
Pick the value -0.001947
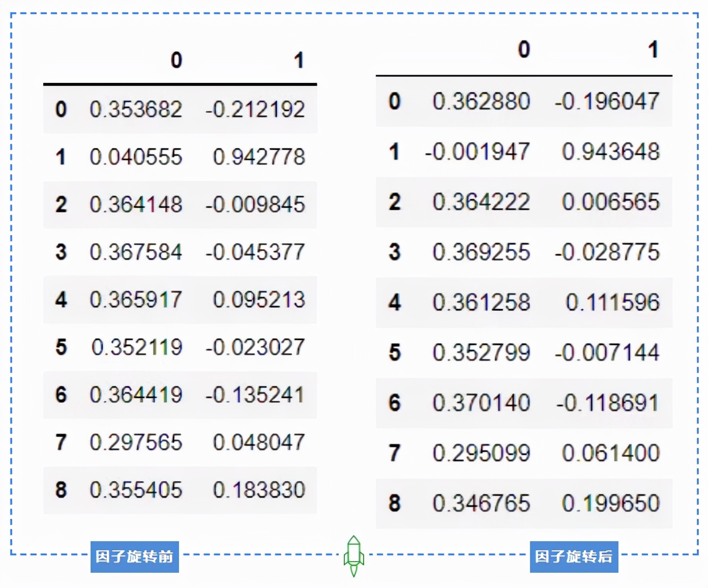477,152
